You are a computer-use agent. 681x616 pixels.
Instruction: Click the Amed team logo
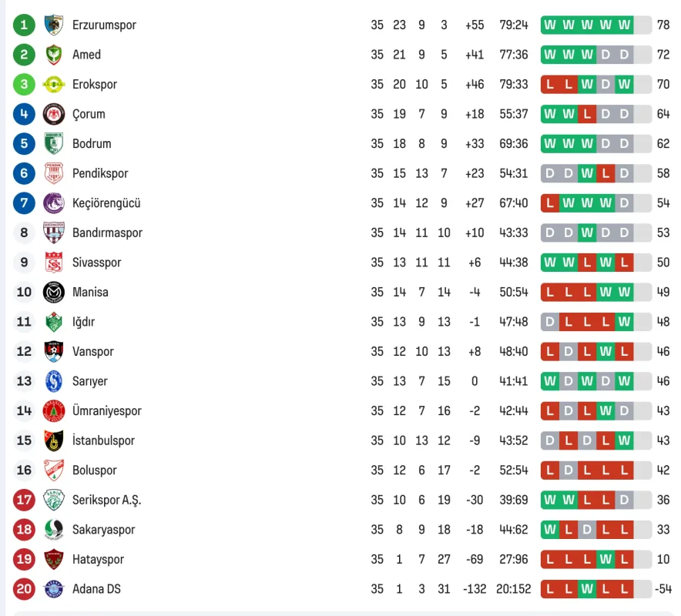[53, 55]
